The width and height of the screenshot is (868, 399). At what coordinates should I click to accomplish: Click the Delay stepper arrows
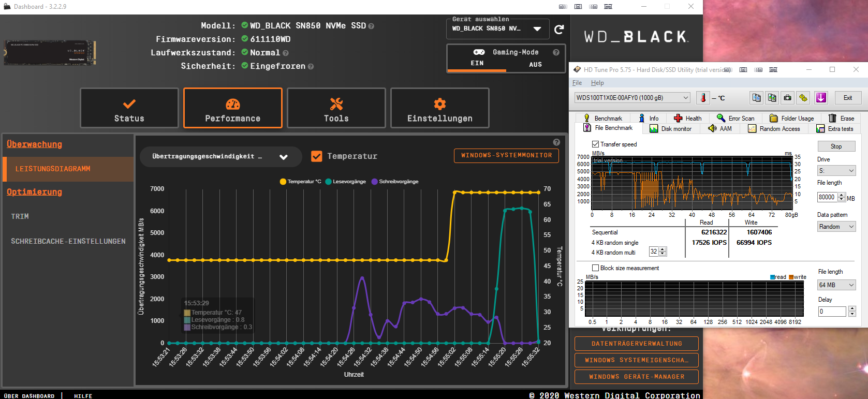pos(852,311)
